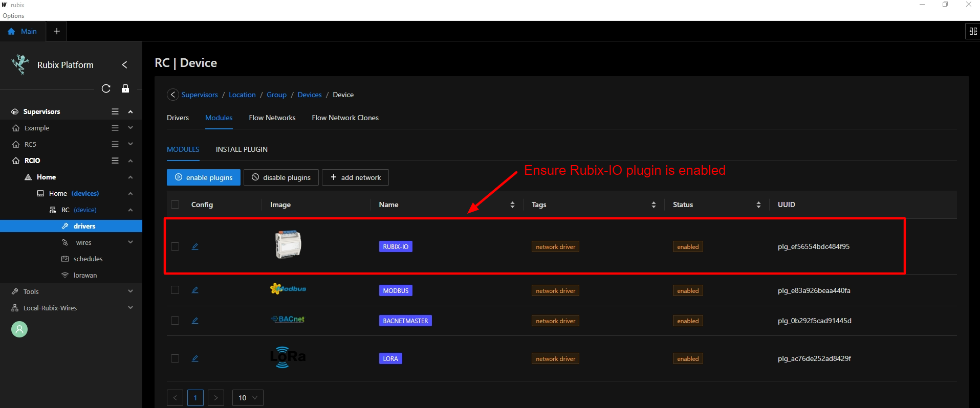Viewport: 980px width, 408px height.
Task: Click the lock icon in sidebar
Action: pyautogui.click(x=125, y=88)
